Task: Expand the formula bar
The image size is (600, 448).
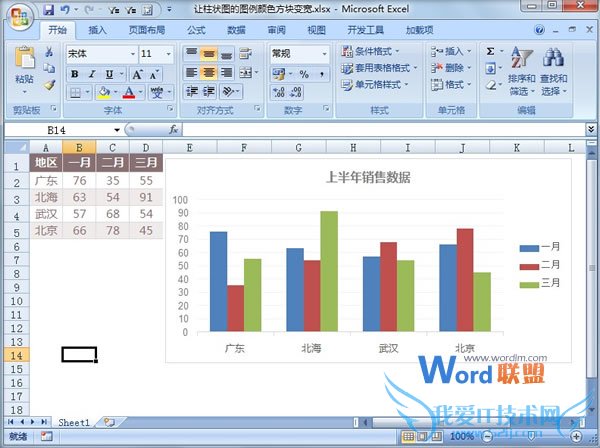Action: (x=591, y=130)
